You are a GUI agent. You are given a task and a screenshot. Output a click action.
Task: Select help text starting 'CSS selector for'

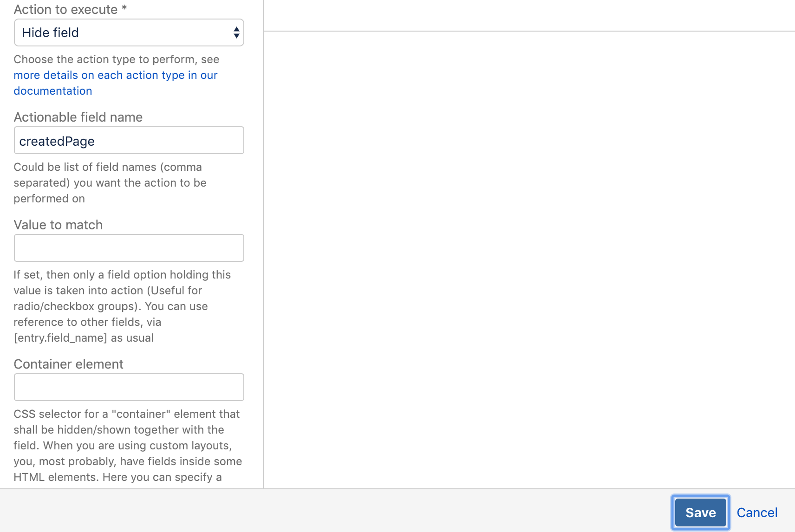pyautogui.click(x=128, y=446)
